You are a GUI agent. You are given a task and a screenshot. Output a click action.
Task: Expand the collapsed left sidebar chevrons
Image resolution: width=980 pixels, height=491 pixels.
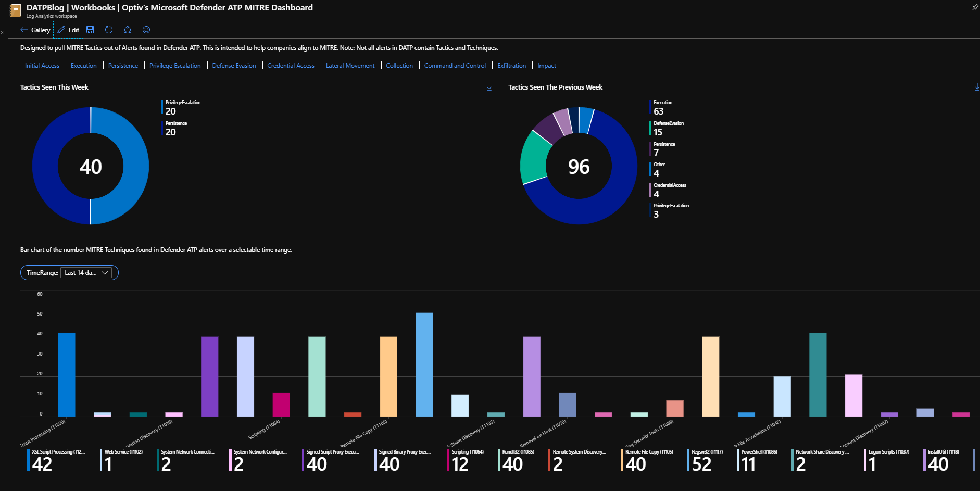coord(3,32)
